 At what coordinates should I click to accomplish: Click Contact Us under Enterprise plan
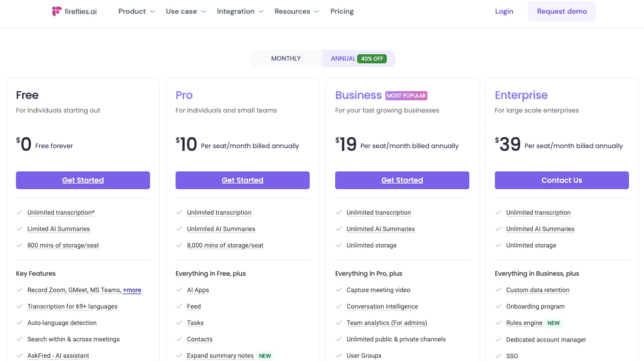coord(562,180)
